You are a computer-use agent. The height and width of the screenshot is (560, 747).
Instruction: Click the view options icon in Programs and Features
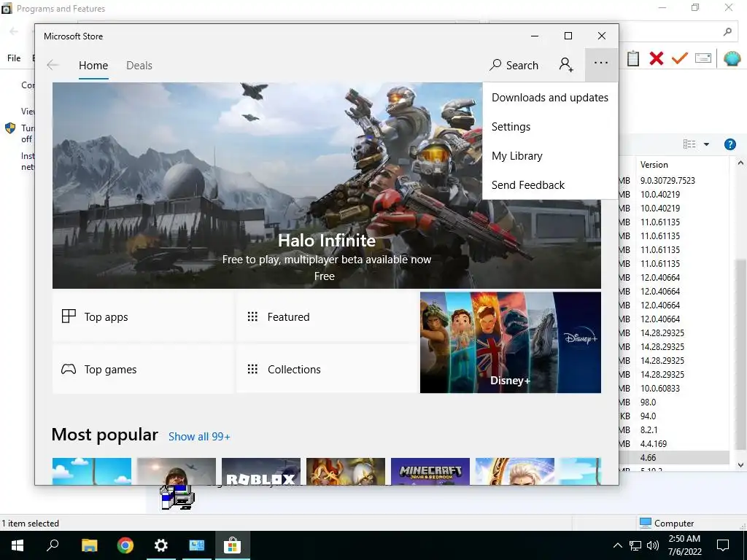pos(689,144)
